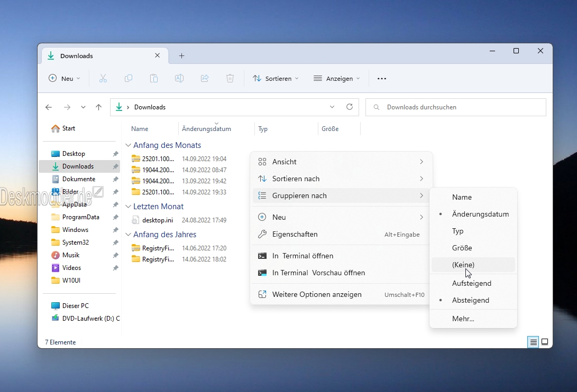Collapse the Anfang des Jahres group
Image resolution: width=577 pixels, height=392 pixels.
pyautogui.click(x=128, y=235)
